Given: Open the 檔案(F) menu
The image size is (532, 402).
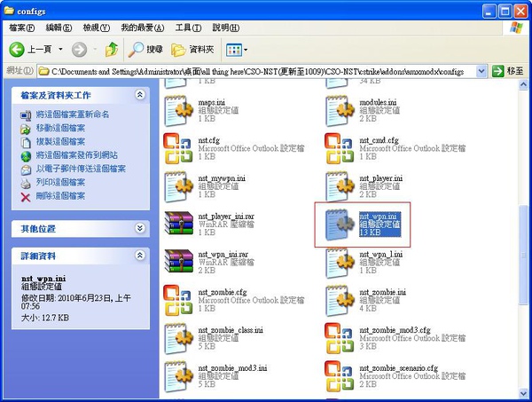Looking at the screenshot, I should 21,28.
